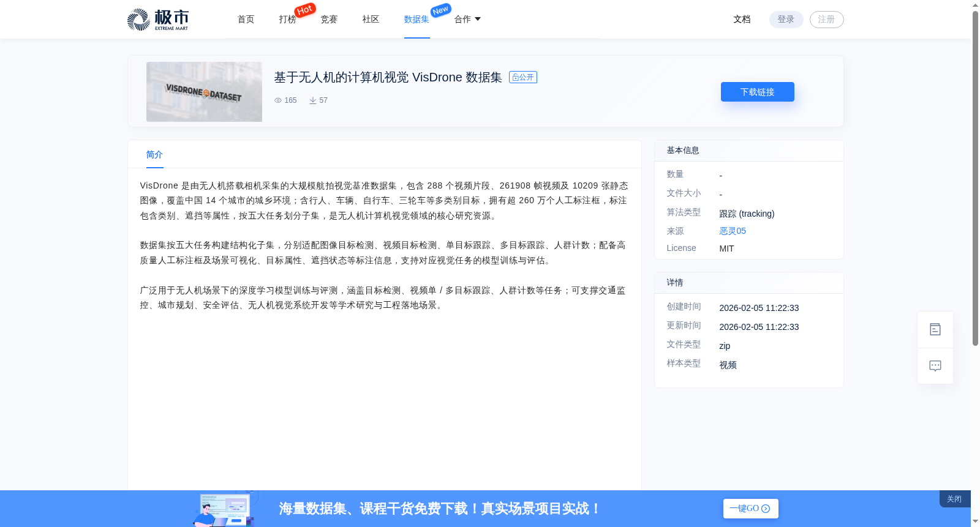Expand the 合作 dropdown menu
The height and width of the screenshot is (527, 980).
pos(467,20)
